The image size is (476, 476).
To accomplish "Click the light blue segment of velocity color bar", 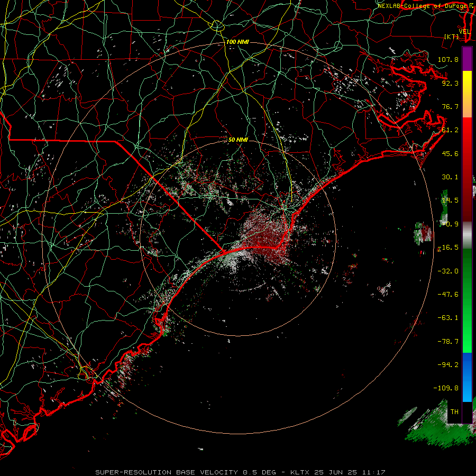I will point(467,377).
